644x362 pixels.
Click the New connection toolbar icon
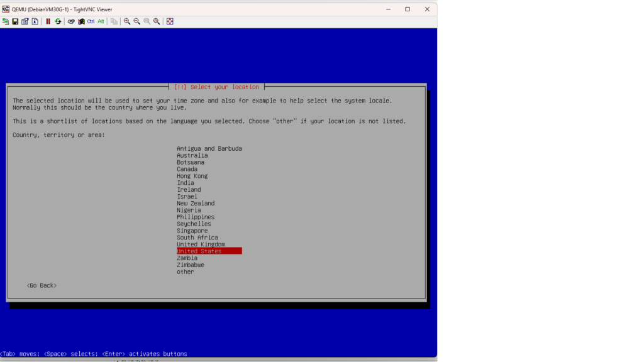click(x=6, y=21)
